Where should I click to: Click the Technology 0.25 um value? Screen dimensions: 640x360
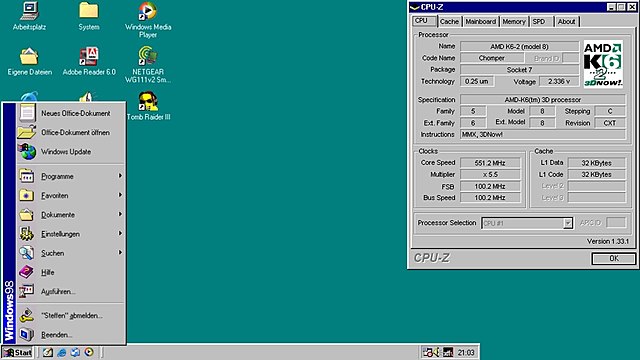point(477,81)
